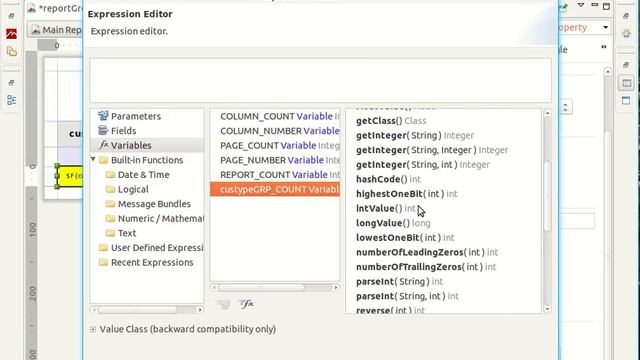Open the Text functions folder
The image size is (640, 360).
127,233
